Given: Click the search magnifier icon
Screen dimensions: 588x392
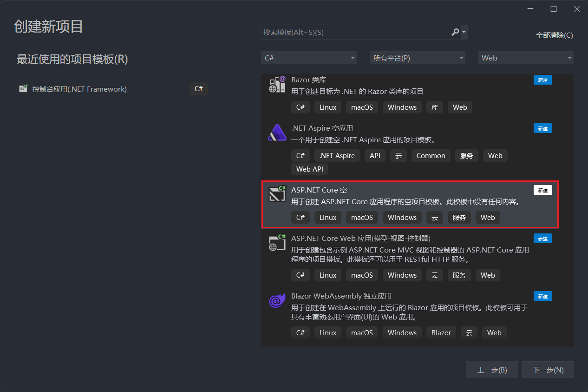Looking at the screenshot, I should pos(455,32).
